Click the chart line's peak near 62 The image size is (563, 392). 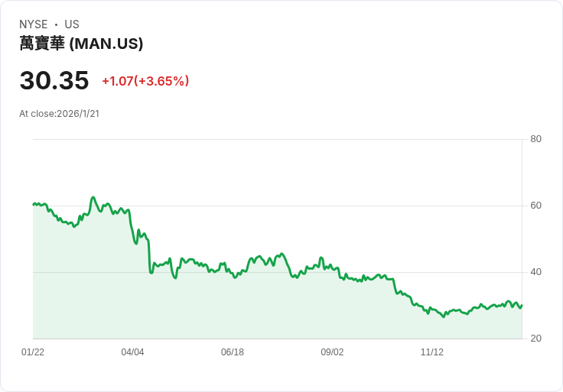click(93, 197)
